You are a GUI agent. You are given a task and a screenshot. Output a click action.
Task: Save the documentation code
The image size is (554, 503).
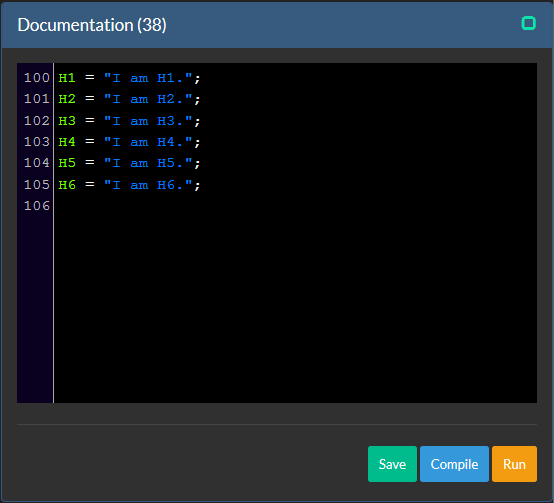392,464
